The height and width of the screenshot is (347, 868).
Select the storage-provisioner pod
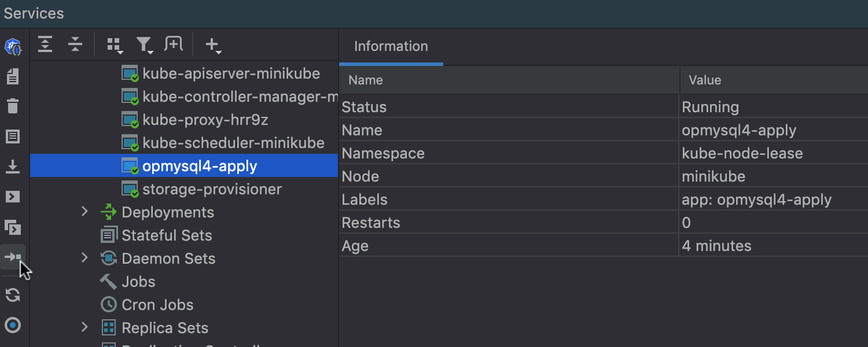[212, 189]
